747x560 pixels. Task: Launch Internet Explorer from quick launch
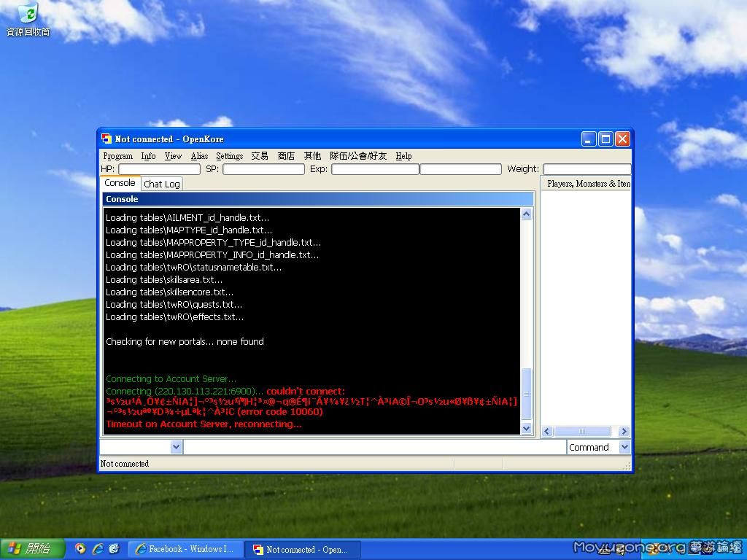click(x=97, y=549)
